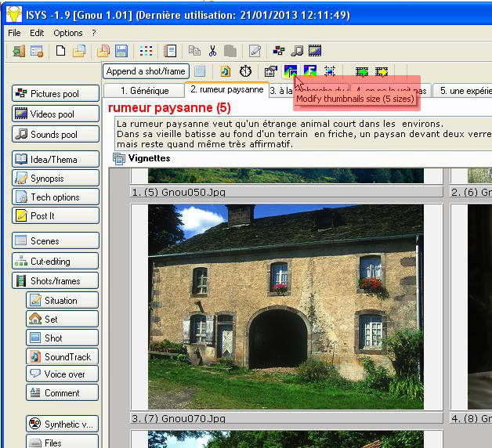Select the Situation sub-item
Screen dimensions: 492x448
point(62,301)
